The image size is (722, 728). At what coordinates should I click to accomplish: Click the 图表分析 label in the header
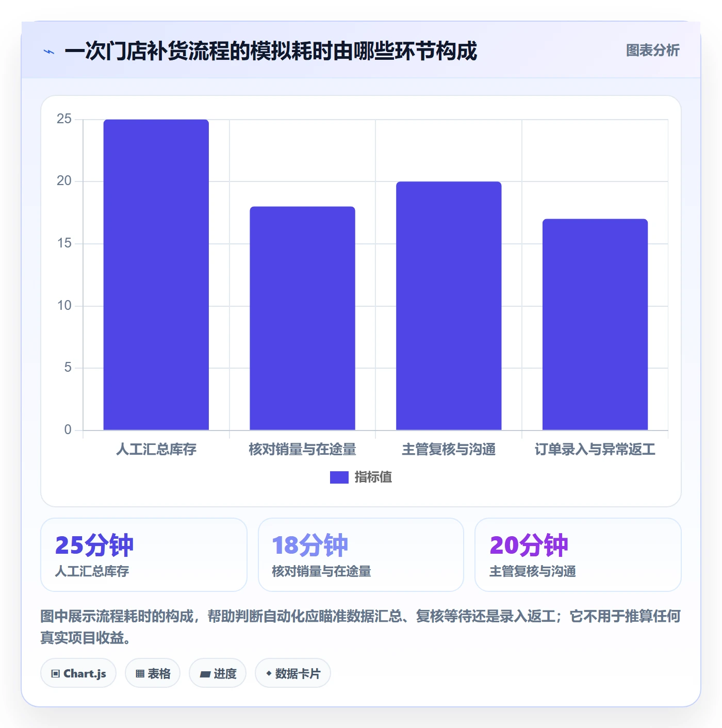tap(652, 51)
